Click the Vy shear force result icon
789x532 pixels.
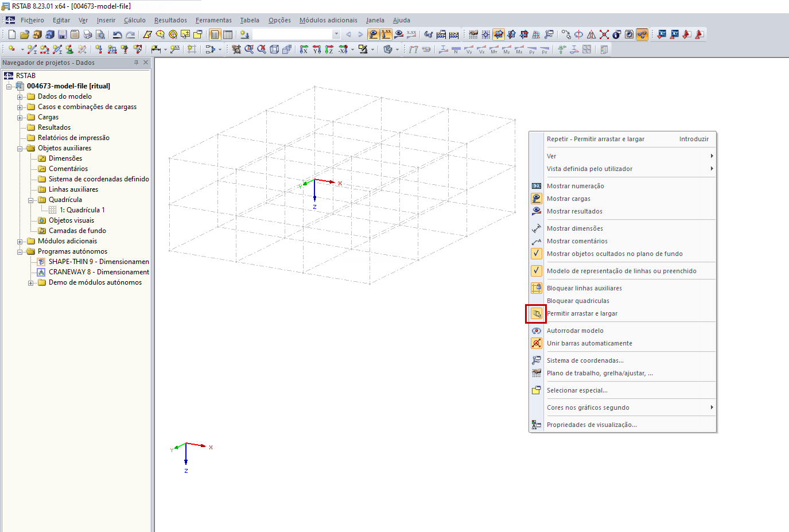click(469, 49)
